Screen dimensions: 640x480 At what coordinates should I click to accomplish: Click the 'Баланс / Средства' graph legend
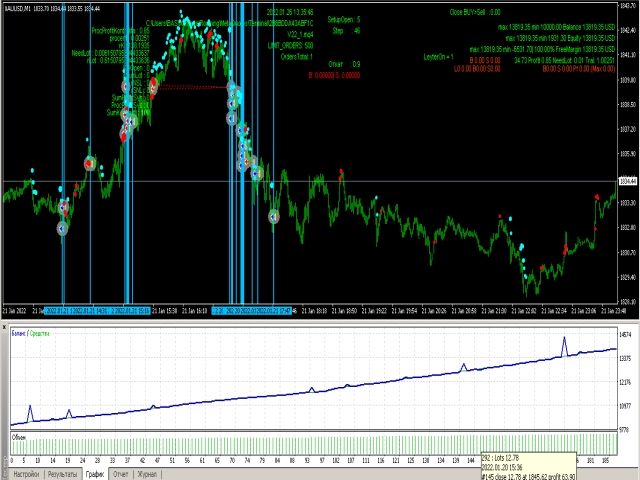tap(31, 333)
